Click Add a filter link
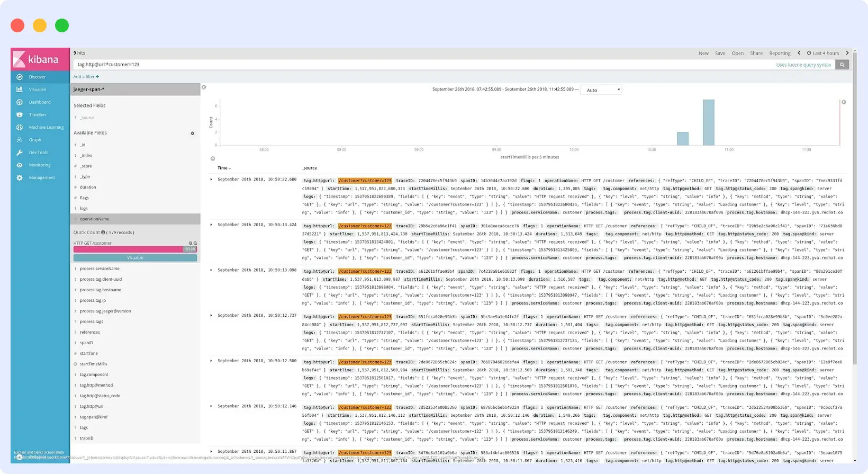This screenshot has width=868, height=474. tap(86, 77)
